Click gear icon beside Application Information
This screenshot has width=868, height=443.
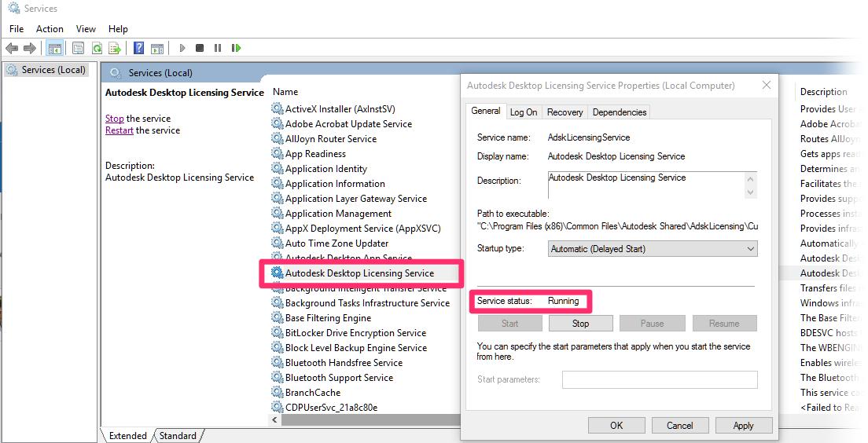pos(278,183)
